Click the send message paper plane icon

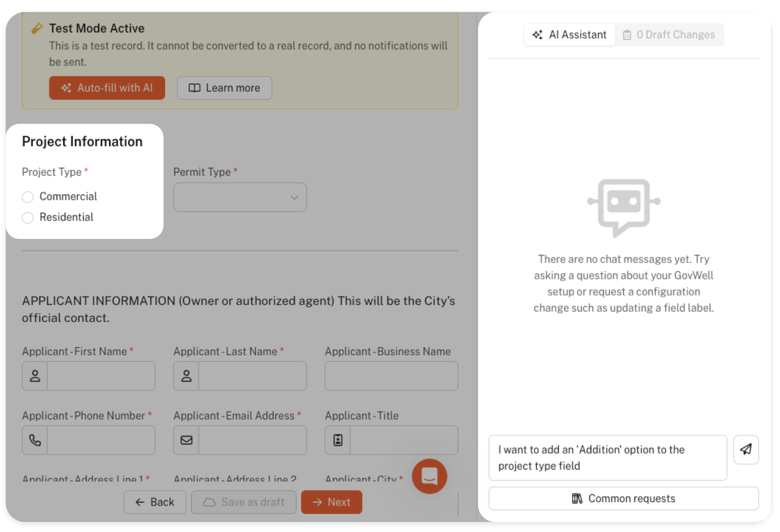746,449
